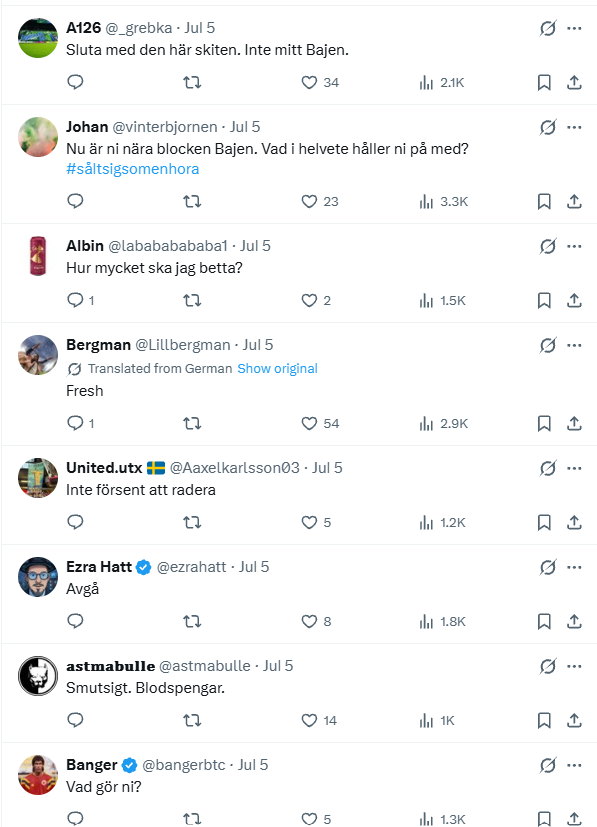Open hashtag #såltsigsomenhora
This screenshot has width=597, height=827.
132,169
